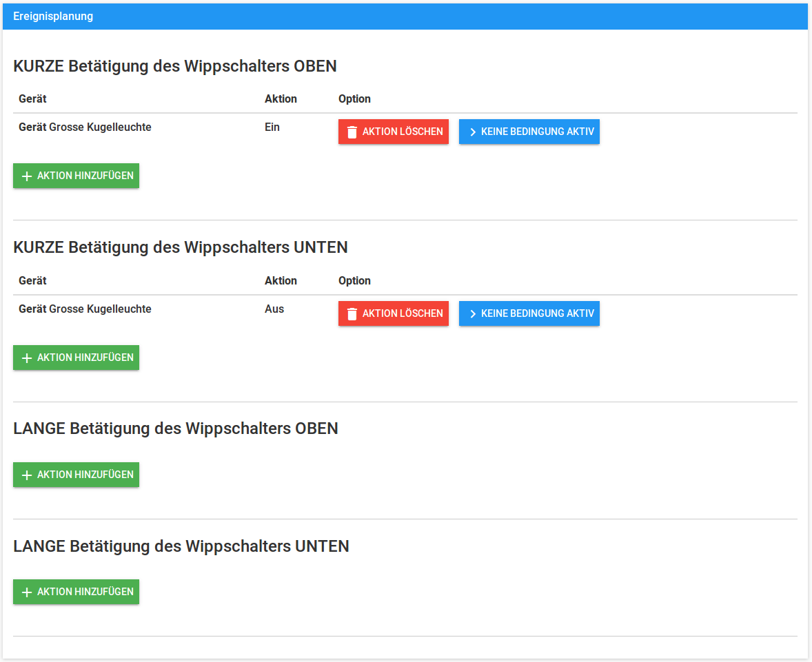Click the trash icon in the short UNTEN row
The image size is (812, 662).
pos(352,313)
